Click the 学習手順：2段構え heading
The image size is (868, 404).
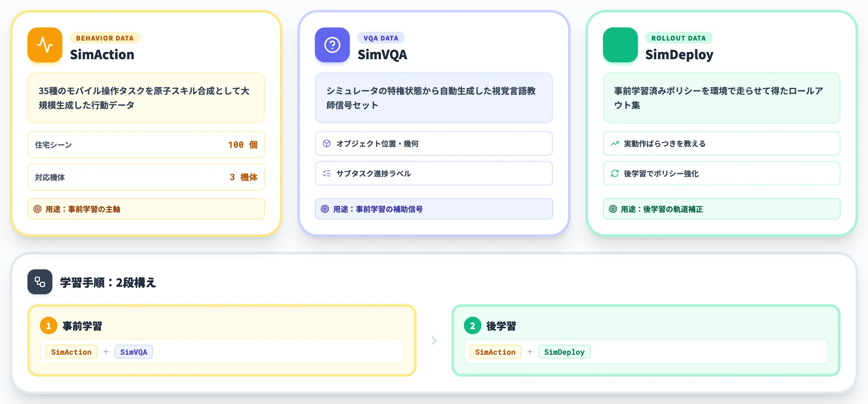[x=108, y=282]
